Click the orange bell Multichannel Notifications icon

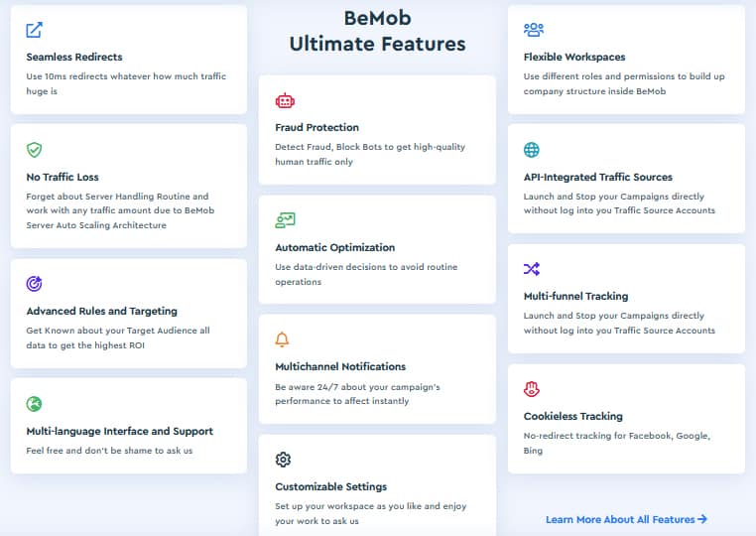click(x=282, y=339)
